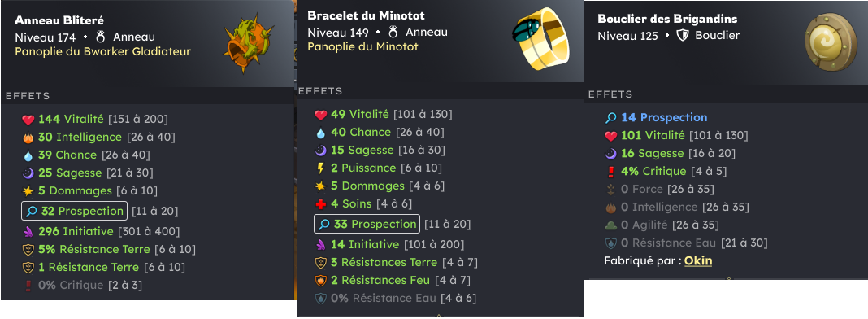Open crafter Okin's profile link
Screen dimensions: 868x319
pyautogui.click(x=698, y=260)
